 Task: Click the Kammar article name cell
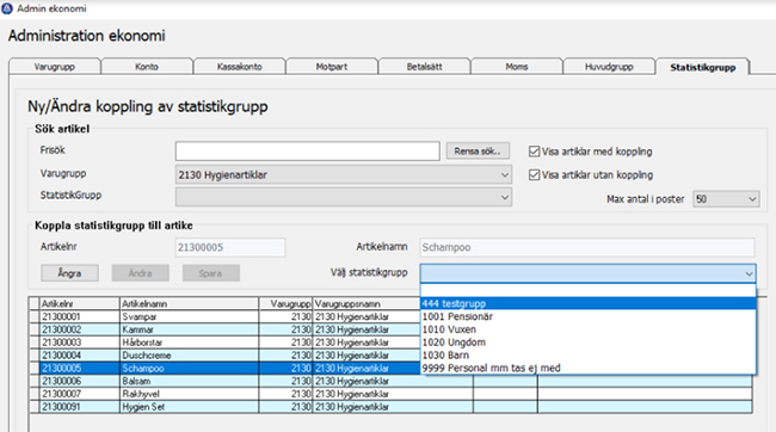pos(189,330)
